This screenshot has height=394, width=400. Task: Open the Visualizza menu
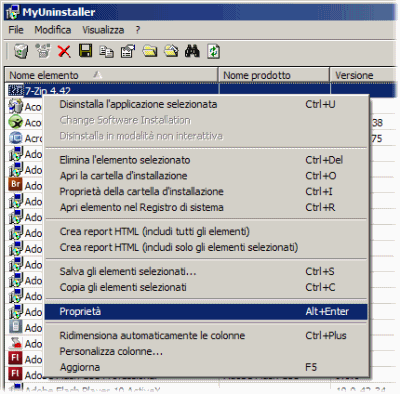[x=103, y=30]
